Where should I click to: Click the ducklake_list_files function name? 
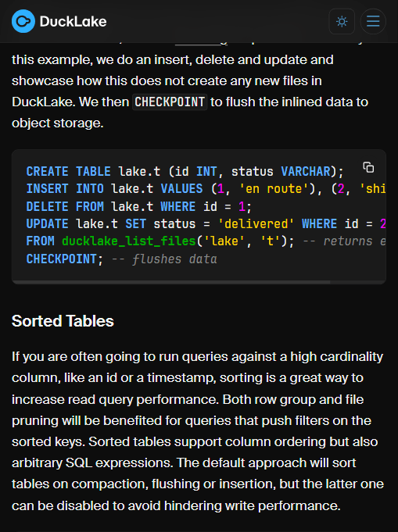click(x=129, y=241)
